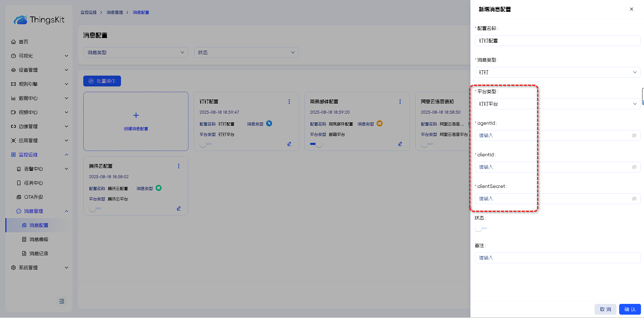Enable the 钉钉配置 card status switch
The width and height of the screenshot is (644, 318).
pos(205,144)
